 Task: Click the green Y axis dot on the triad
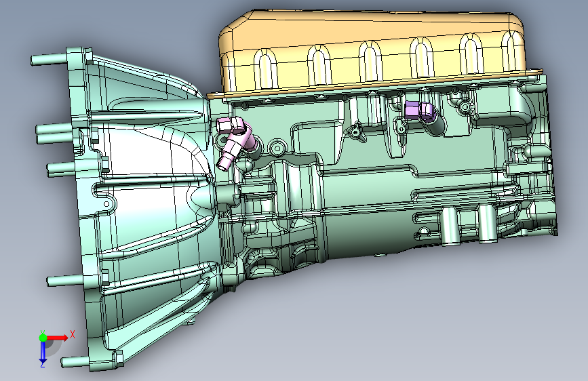pyautogui.click(x=43, y=338)
